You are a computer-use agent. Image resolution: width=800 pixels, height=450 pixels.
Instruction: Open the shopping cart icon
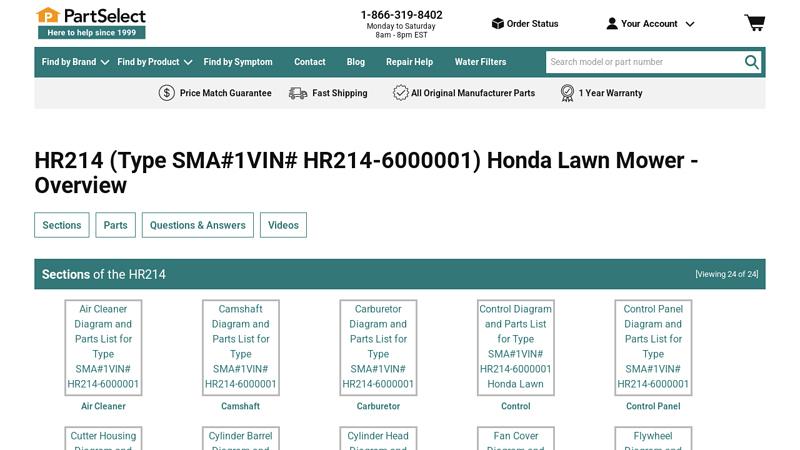[x=755, y=23]
